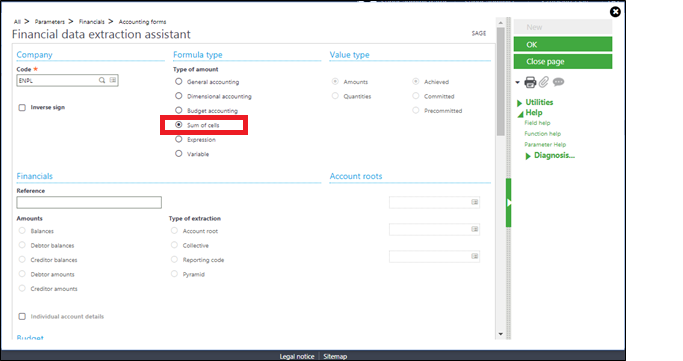Go to All in the breadcrumb
This screenshot has width=683, height=361.
pos(17,22)
